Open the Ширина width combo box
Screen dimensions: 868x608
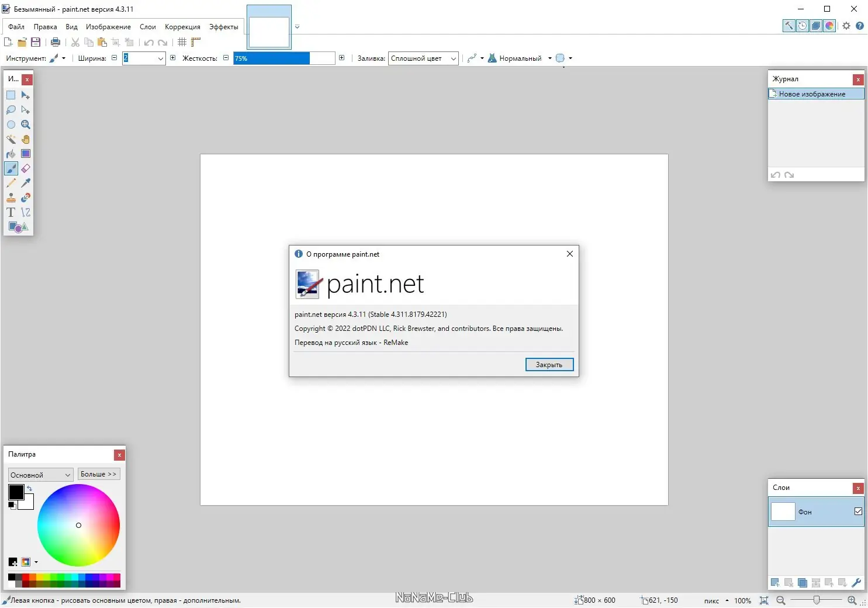(x=160, y=58)
